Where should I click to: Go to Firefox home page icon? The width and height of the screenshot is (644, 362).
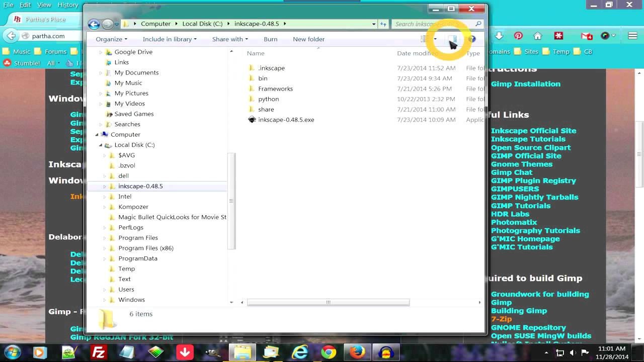pos(538,36)
